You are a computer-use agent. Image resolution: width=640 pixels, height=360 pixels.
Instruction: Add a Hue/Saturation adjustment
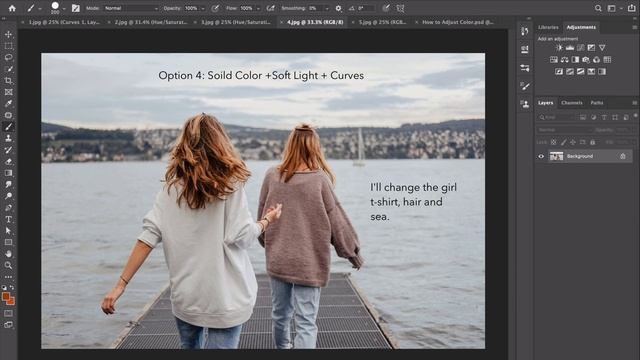pos(554,60)
